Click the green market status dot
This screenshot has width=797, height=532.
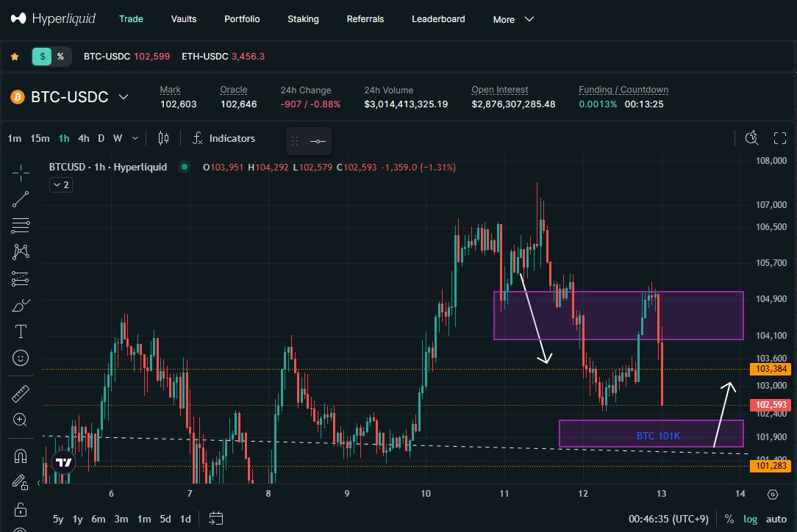click(185, 167)
